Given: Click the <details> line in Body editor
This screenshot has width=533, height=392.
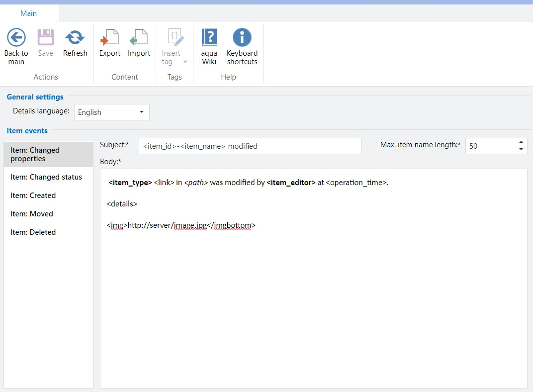Looking at the screenshot, I should pos(122,204).
